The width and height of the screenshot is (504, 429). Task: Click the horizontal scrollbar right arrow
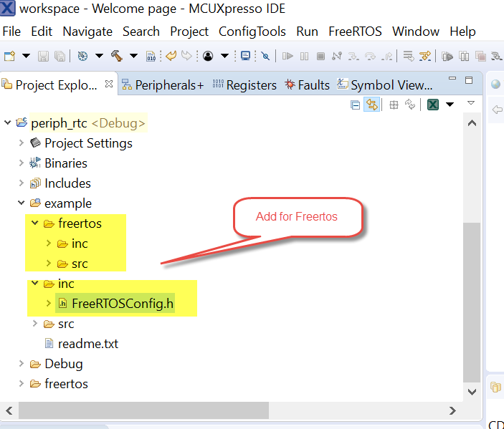(x=452, y=410)
